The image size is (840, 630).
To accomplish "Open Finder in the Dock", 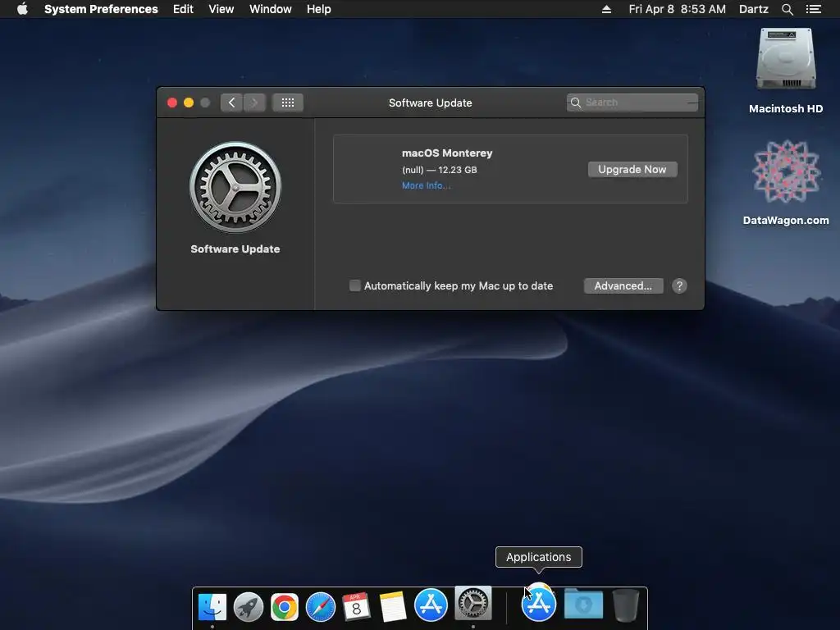I will point(212,606).
